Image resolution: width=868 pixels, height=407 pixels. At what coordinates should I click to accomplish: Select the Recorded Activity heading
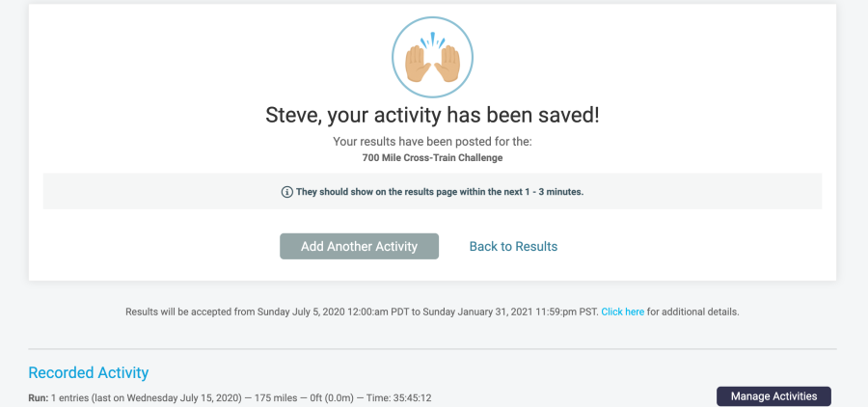tap(89, 372)
